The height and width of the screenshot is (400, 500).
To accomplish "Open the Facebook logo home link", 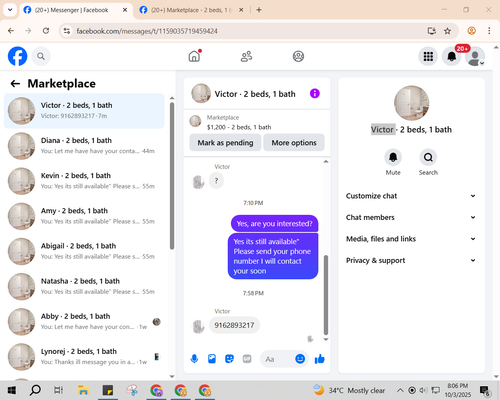I will pyautogui.click(x=17, y=56).
